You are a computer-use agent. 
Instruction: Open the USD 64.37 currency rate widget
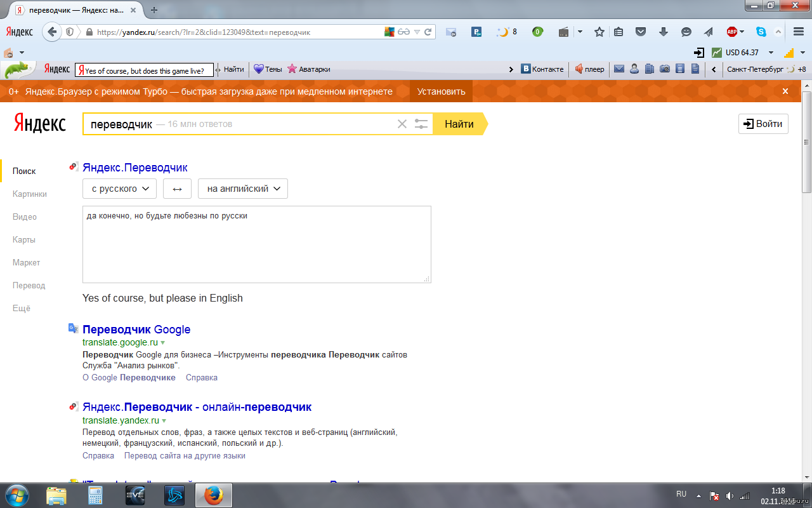pyautogui.click(x=735, y=53)
